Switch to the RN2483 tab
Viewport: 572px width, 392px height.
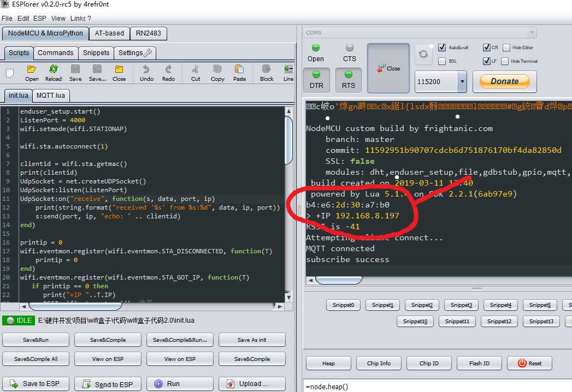point(149,33)
